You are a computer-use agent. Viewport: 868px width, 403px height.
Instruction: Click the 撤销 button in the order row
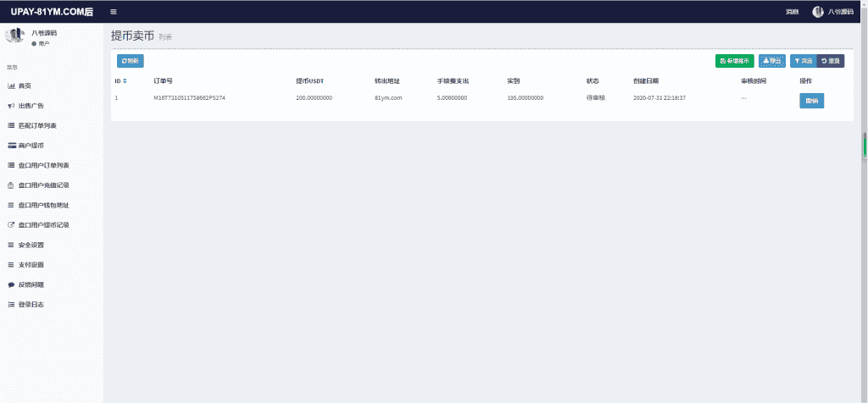[811, 101]
